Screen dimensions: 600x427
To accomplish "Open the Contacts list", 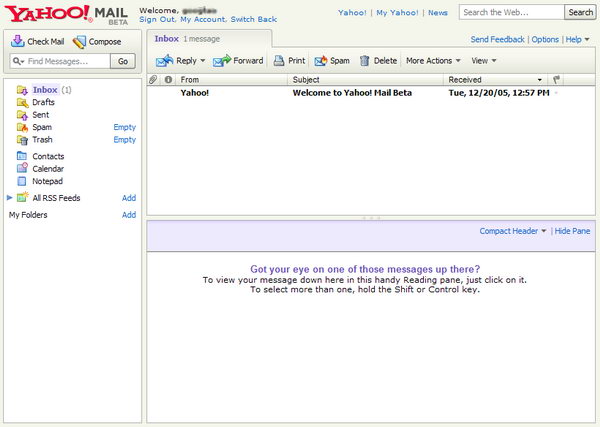I will (47, 156).
